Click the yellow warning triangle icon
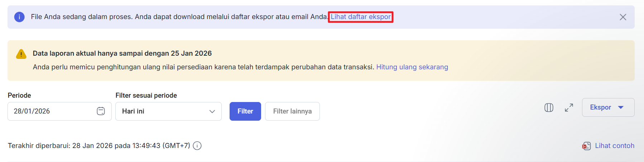This screenshot has width=644, height=162. pyautogui.click(x=21, y=54)
